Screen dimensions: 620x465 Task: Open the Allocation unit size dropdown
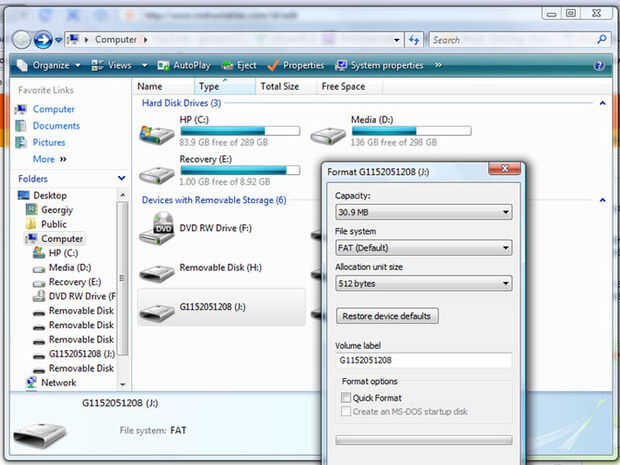423,284
